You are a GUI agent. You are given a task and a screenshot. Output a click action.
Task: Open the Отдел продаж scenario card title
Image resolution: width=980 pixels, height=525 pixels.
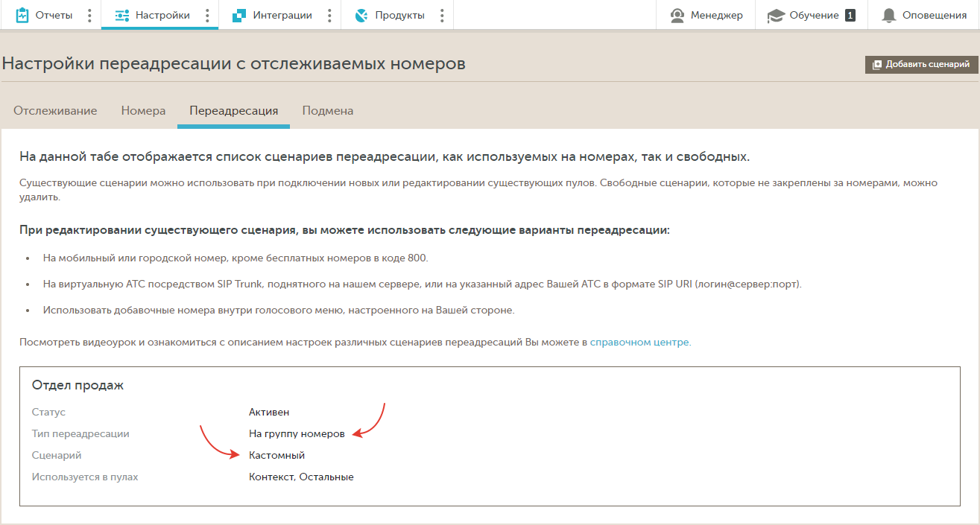tap(78, 385)
